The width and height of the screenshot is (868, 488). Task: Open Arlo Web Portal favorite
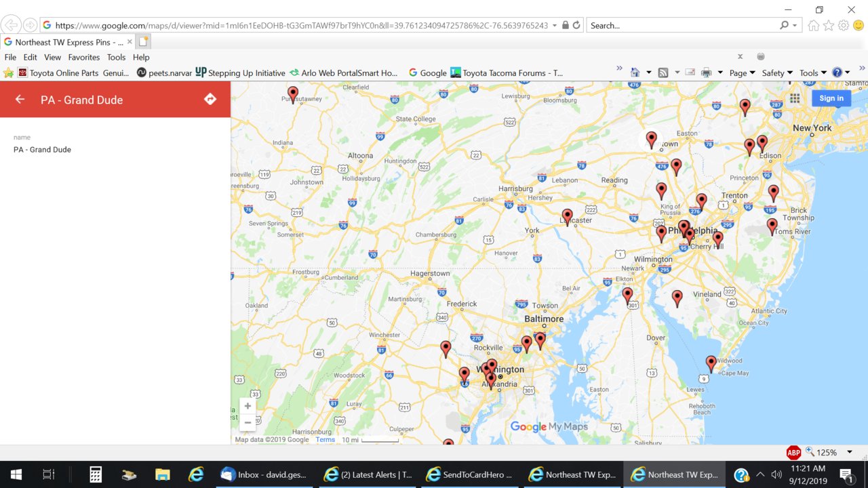[343, 73]
